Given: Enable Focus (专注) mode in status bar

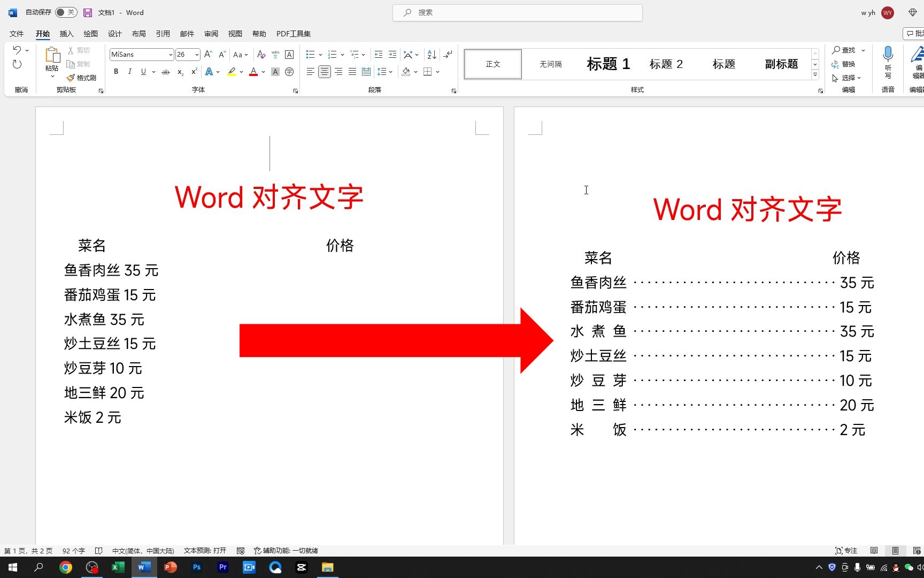Looking at the screenshot, I should pyautogui.click(x=846, y=550).
